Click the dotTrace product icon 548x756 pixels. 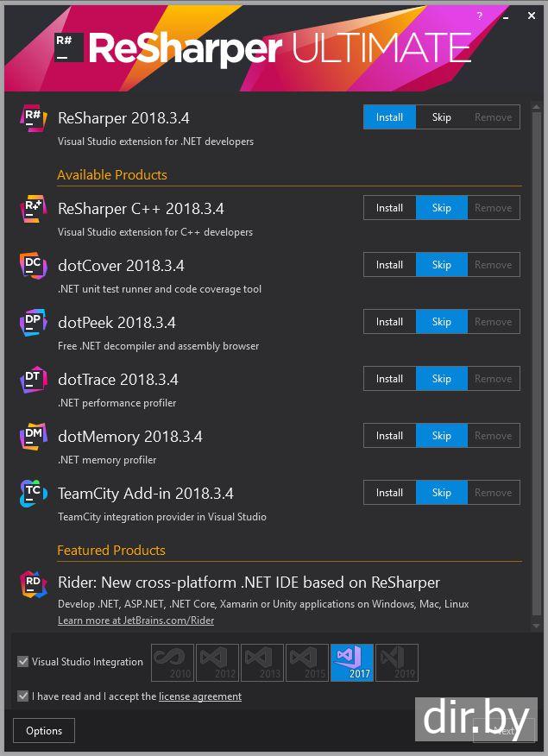pyautogui.click(x=33, y=380)
